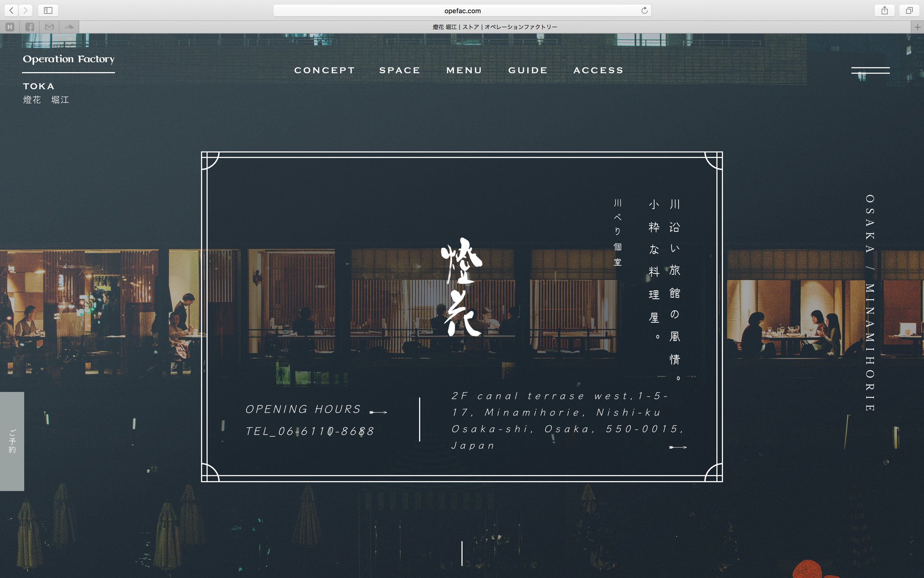
Task: Click the Safari back arrow button
Action: pos(11,10)
